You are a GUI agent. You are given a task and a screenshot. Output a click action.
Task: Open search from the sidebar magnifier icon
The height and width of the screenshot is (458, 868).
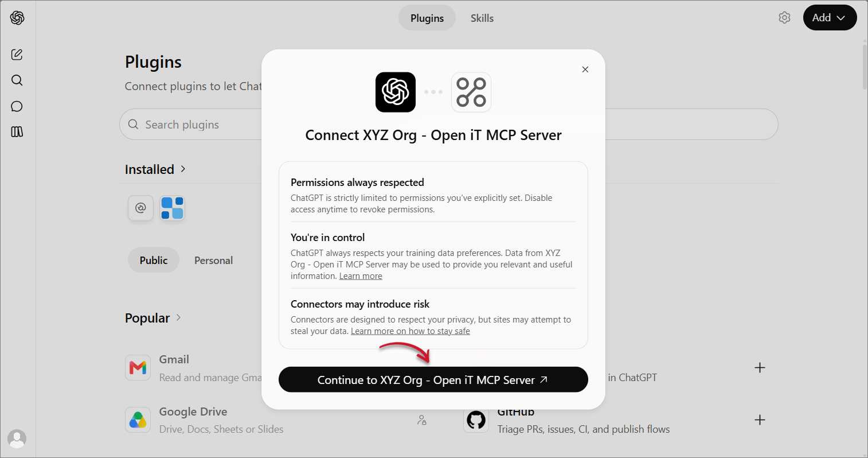pos(17,80)
